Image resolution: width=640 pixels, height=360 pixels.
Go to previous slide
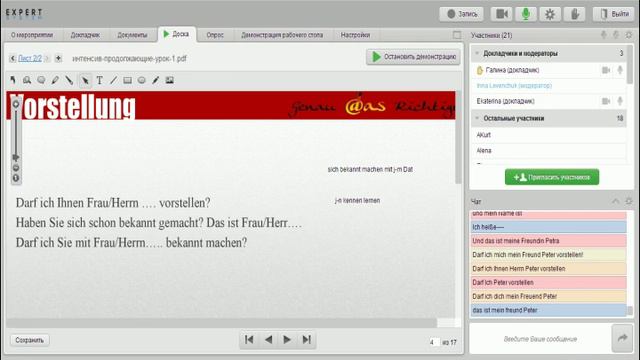click(x=269, y=340)
